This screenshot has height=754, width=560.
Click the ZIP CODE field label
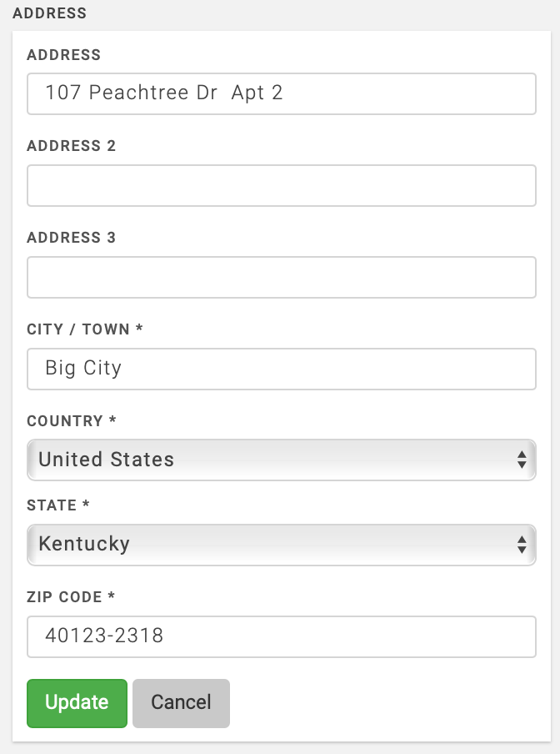pyautogui.click(x=65, y=597)
